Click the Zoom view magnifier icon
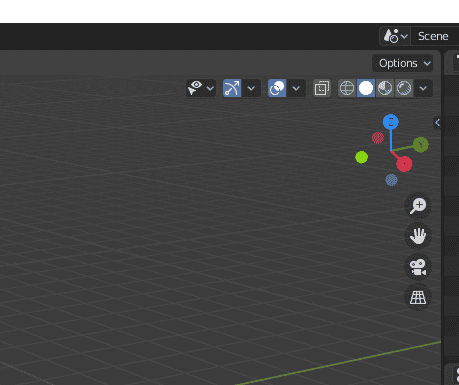This screenshot has width=459, height=385. pos(418,206)
